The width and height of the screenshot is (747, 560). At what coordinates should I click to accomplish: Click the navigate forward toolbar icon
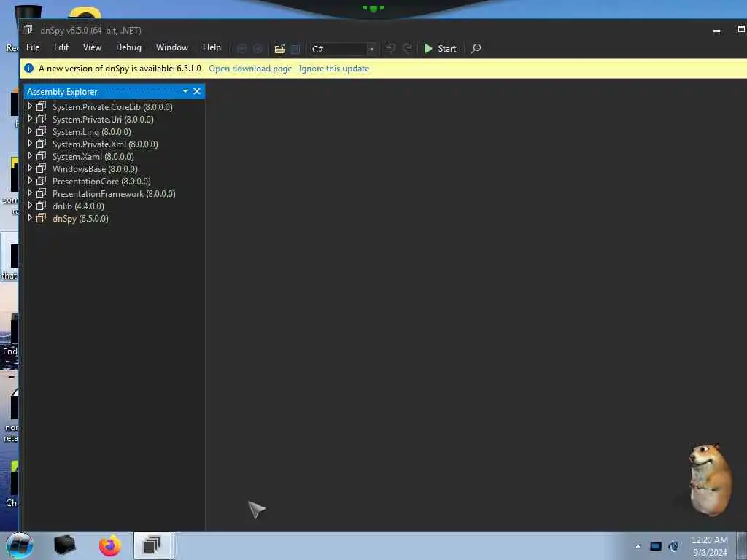pyautogui.click(x=258, y=49)
